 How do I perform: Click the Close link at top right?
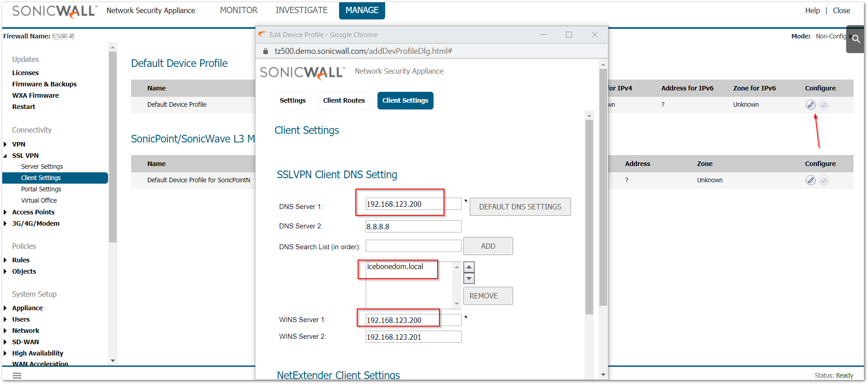click(x=842, y=10)
